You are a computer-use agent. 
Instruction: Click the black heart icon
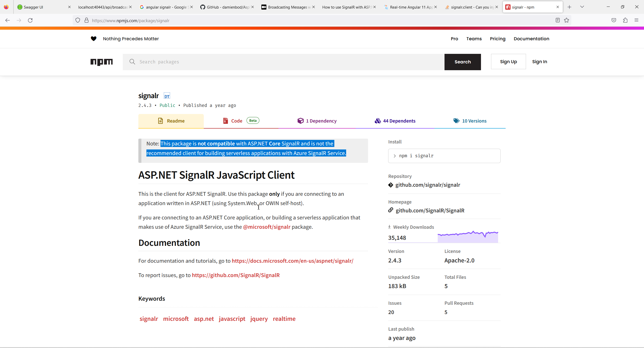pyautogui.click(x=94, y=39)
